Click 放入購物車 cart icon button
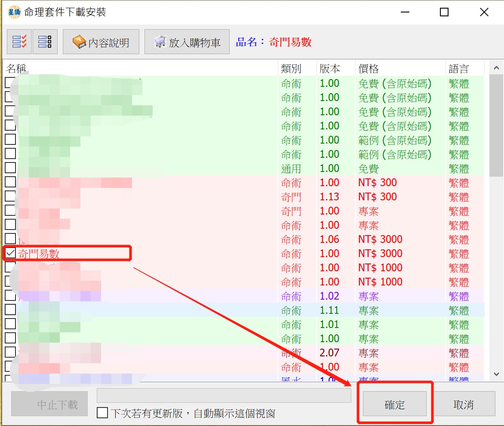 [x=187, y=42]
